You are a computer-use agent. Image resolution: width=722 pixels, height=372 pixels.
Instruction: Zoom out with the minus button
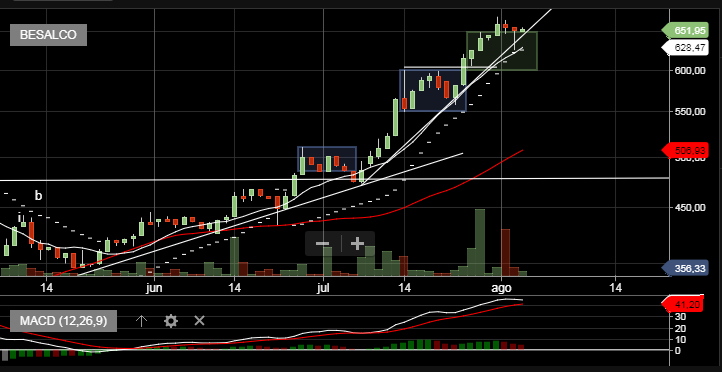[x=322, y=244]
